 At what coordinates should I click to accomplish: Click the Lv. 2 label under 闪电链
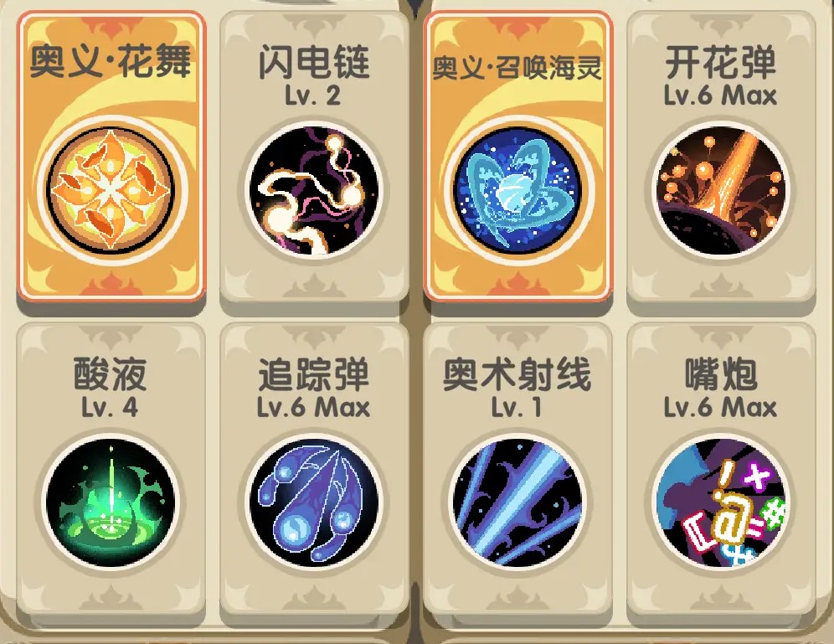pos(313,95)
